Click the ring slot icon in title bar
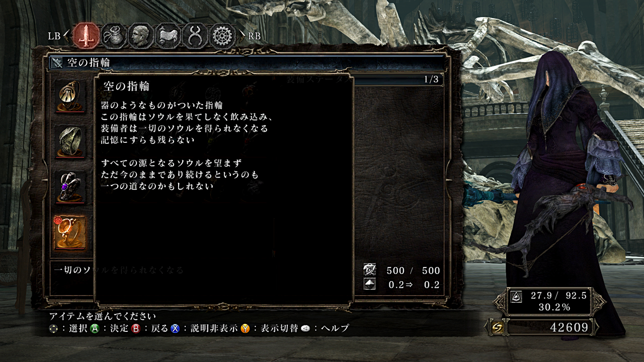This screenshot has width=644, height=362. 57,63
